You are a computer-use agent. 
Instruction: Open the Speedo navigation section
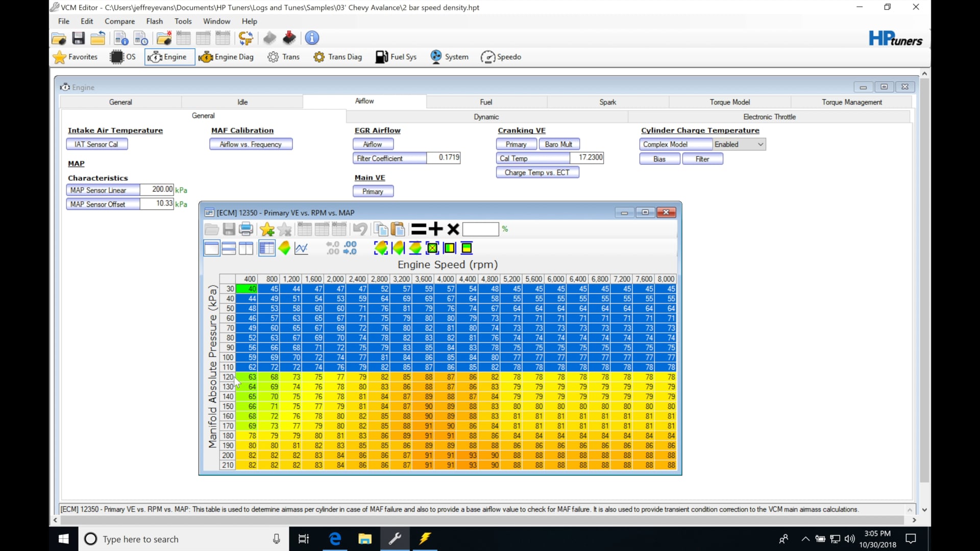click(501, 57)
